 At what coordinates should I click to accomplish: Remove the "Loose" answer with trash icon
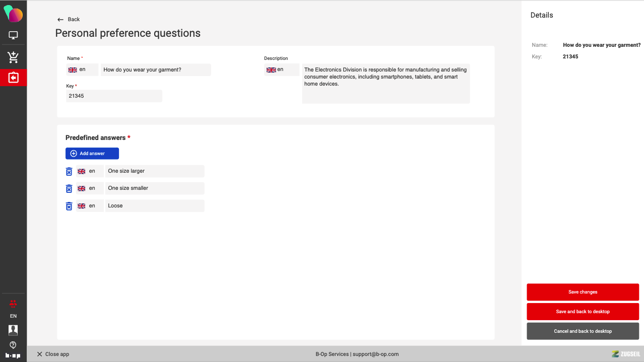coord(69,206)
